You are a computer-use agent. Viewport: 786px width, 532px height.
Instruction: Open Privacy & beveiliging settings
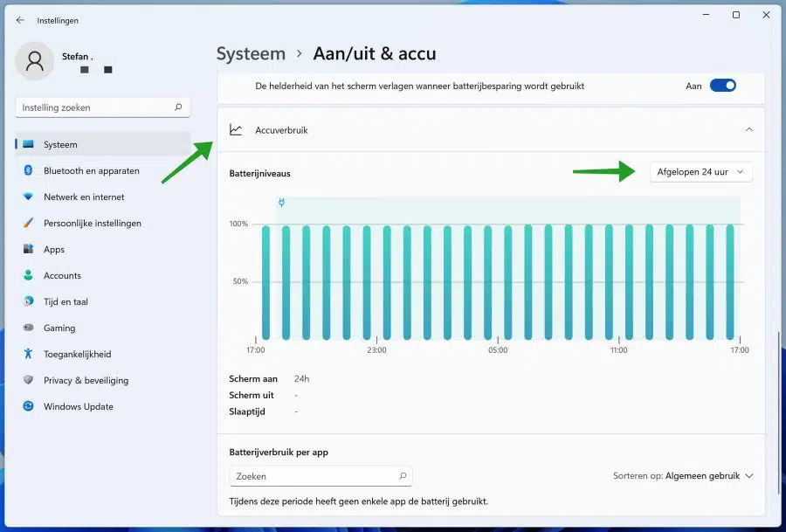[x=102, y=380]
